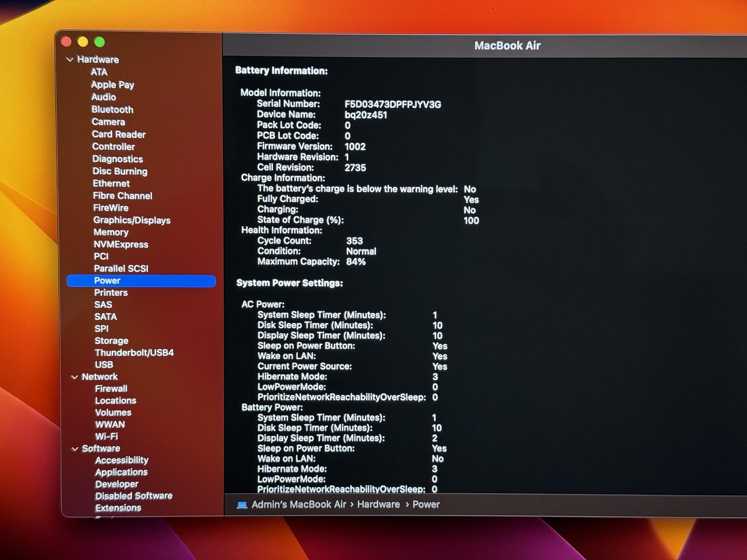Click the green zoom window button
Image resolution: width=747 pixels, height=560 pixels.
100,42
